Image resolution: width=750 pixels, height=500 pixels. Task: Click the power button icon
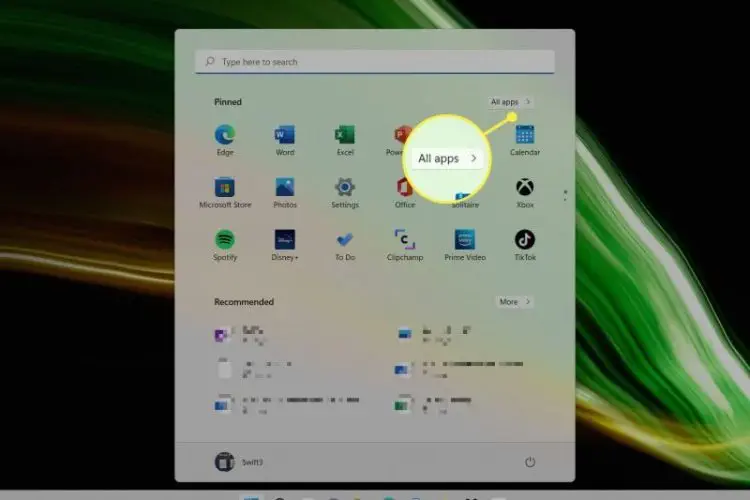(x=530, y=462)
